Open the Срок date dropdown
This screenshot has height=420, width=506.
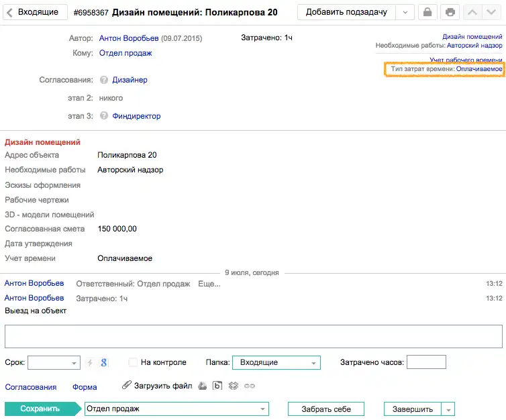coord(54,362)
